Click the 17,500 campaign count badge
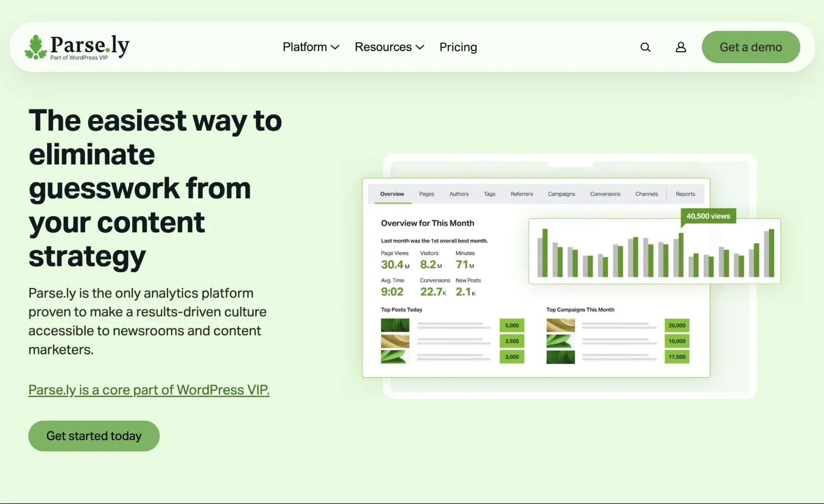Image resolution: width=824 pixels, height=504 pixels. tap(677, 357)
